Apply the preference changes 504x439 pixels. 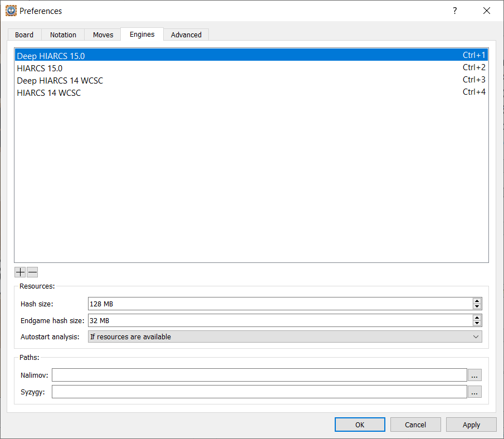tap(471, 425)
